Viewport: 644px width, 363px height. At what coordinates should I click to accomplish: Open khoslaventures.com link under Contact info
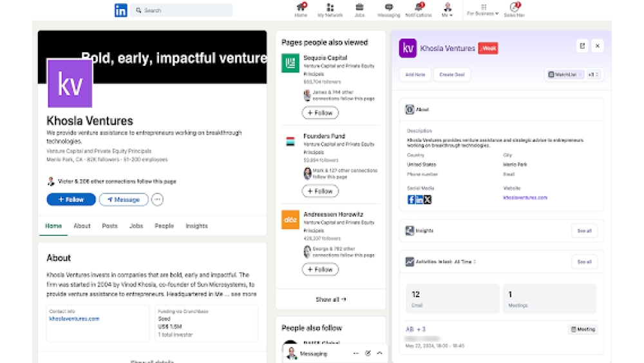[74, 319]
